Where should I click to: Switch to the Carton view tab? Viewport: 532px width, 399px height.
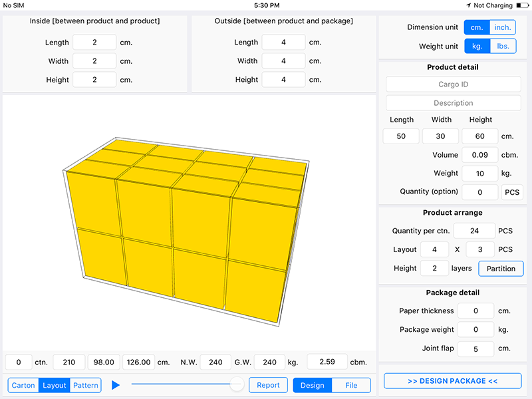coord(23,385)
